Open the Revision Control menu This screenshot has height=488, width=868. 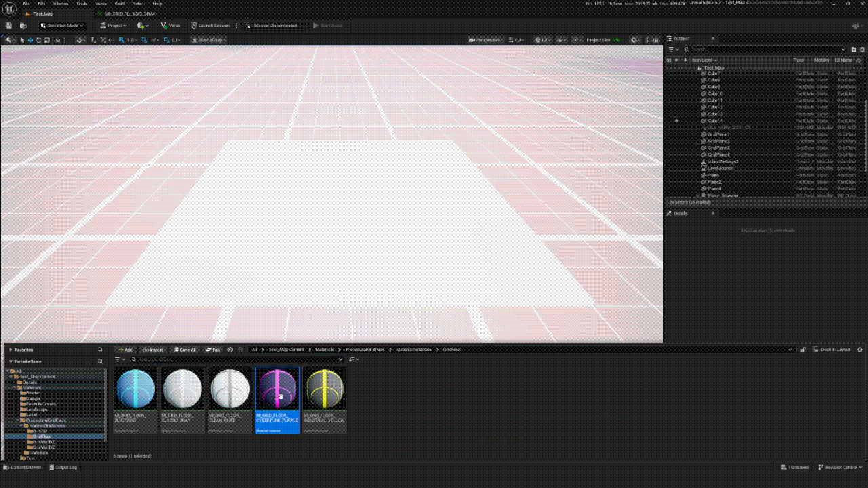point(840,467)
